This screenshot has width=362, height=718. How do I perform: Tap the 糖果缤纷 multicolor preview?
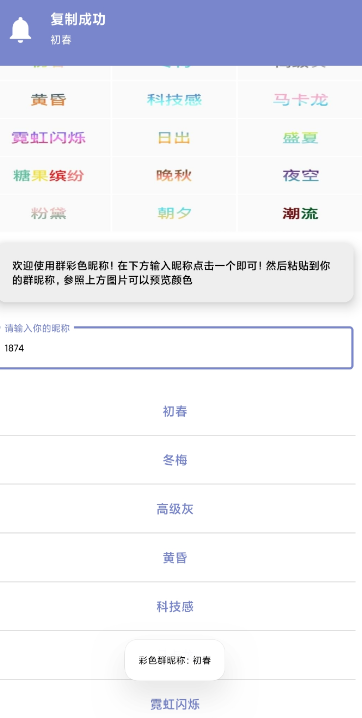click(x=49, y=175)
